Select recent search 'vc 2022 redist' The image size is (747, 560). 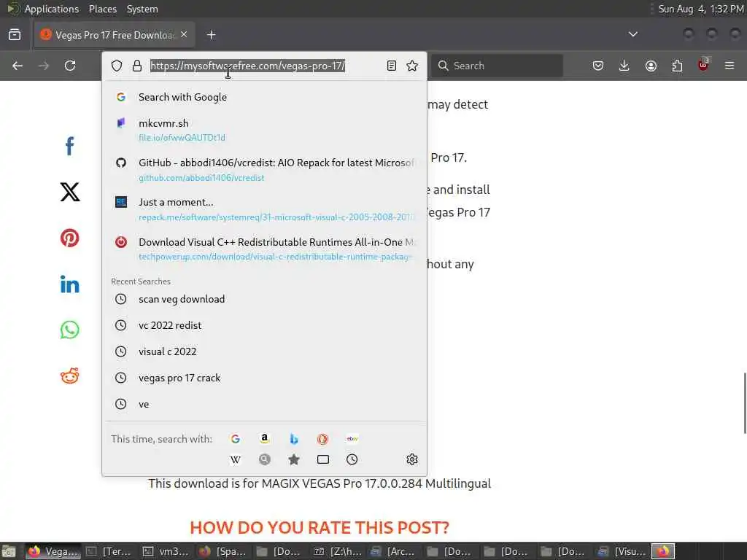(264, 325)
